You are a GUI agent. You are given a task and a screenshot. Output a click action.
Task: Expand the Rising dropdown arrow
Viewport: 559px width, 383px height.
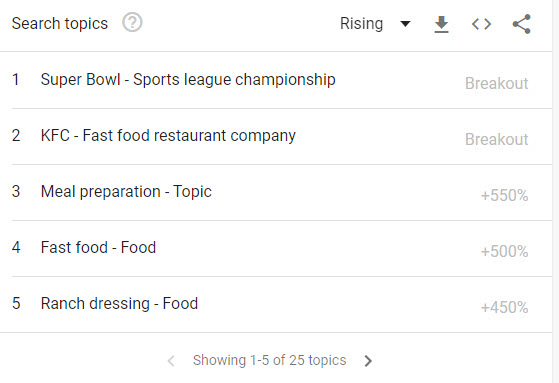pos(405,24)
